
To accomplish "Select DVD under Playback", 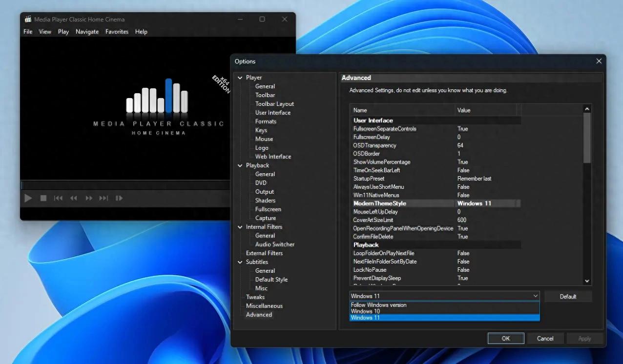I will [261, 183].
